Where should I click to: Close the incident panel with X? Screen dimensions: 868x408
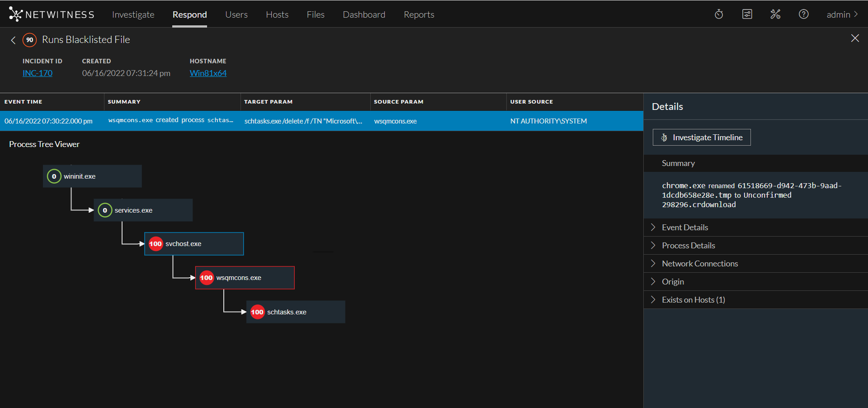[854, 38]
